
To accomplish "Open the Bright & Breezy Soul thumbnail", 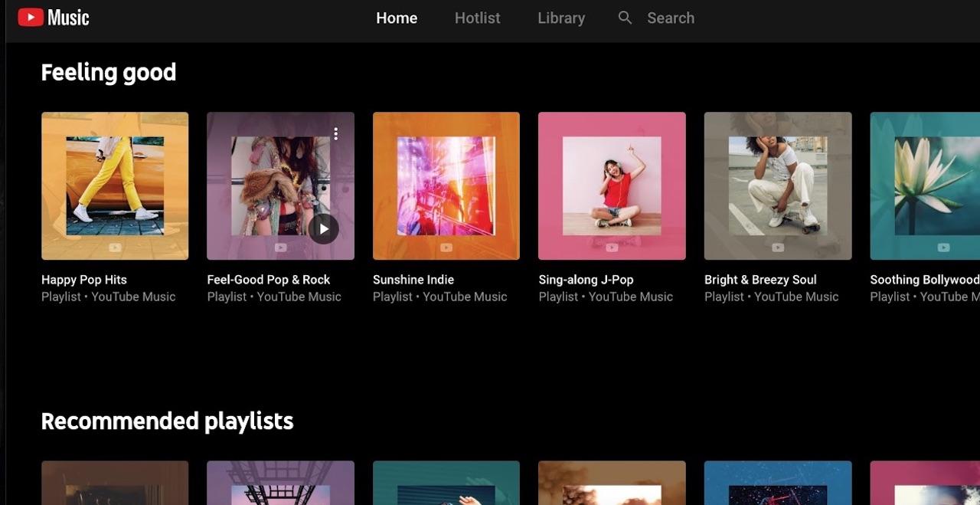I will (778, 186).
